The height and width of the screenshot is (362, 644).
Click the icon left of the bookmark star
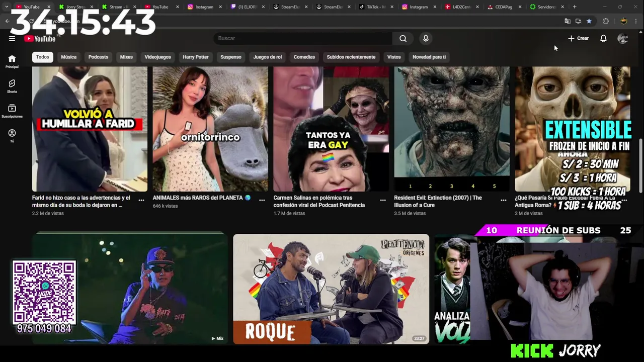point(578,21)
